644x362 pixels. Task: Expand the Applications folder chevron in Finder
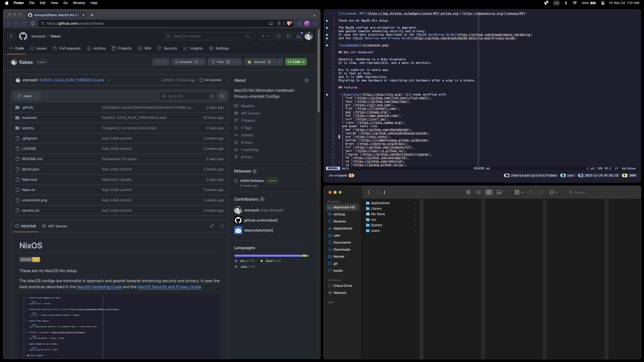coord(415,203)
